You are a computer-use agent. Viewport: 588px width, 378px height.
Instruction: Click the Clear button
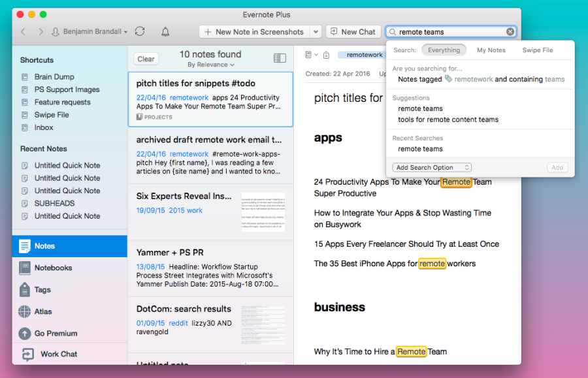click(x=146, y=59)
